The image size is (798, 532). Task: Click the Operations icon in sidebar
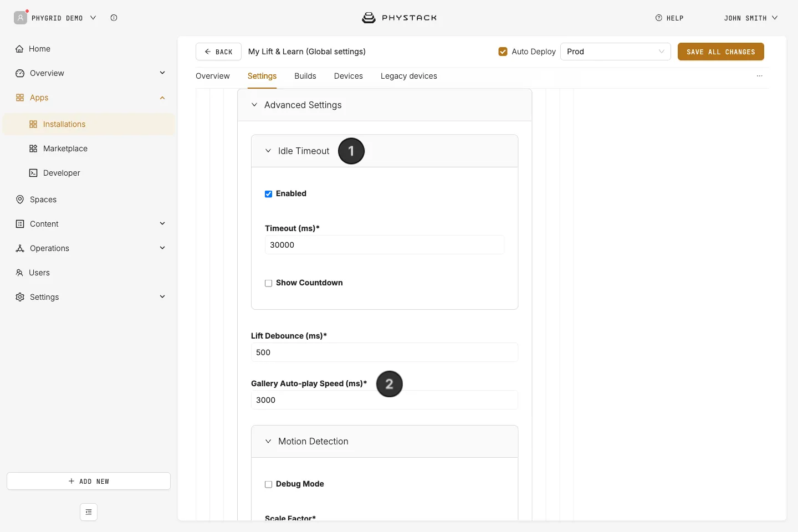pyautogui.click(x=20, y=248)
